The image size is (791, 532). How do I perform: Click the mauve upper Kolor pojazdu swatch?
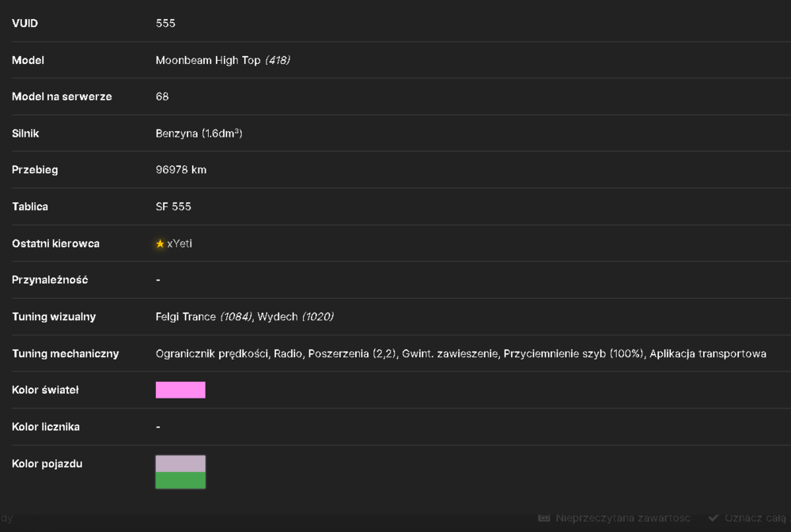coord(180,463)
